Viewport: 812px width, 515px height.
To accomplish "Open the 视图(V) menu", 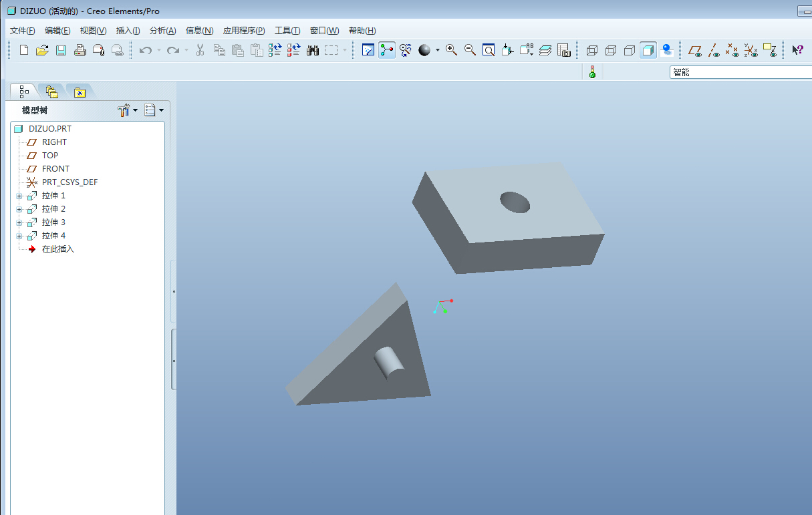I will [x=93, y=31].
